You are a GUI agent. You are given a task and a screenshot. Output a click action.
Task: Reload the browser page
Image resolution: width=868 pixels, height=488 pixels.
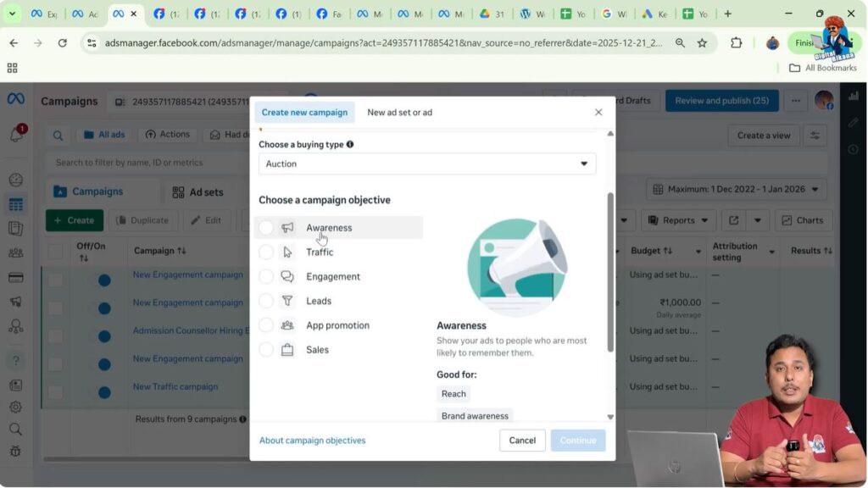(x=62, y=43)
